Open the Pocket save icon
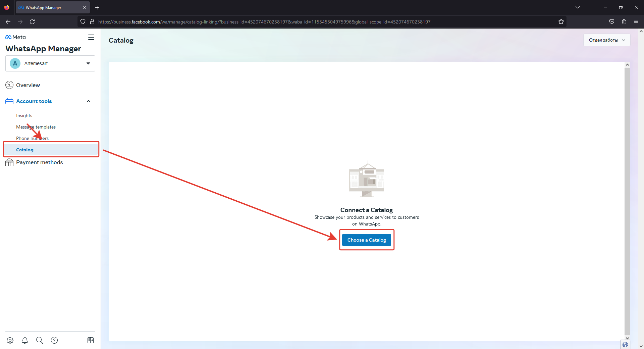 [612, 21]
